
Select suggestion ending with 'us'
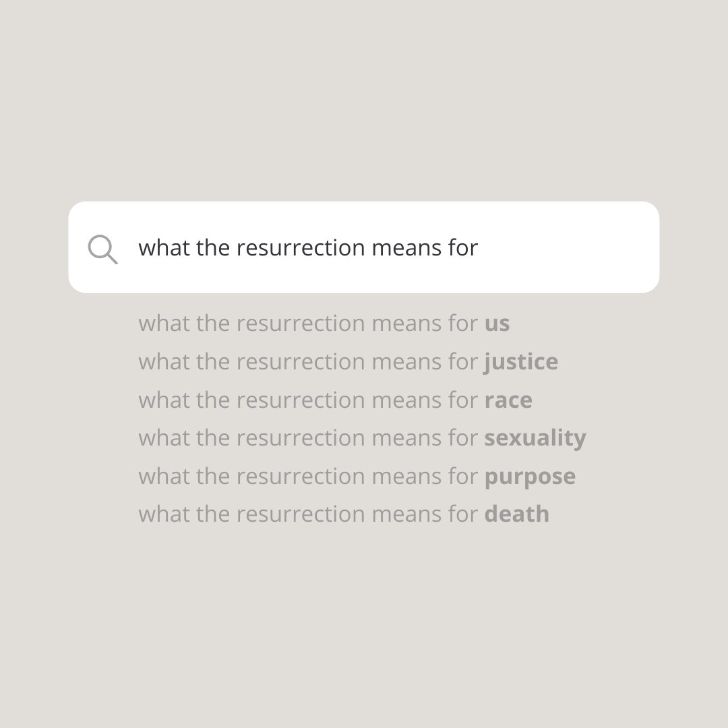coord(324,323)
